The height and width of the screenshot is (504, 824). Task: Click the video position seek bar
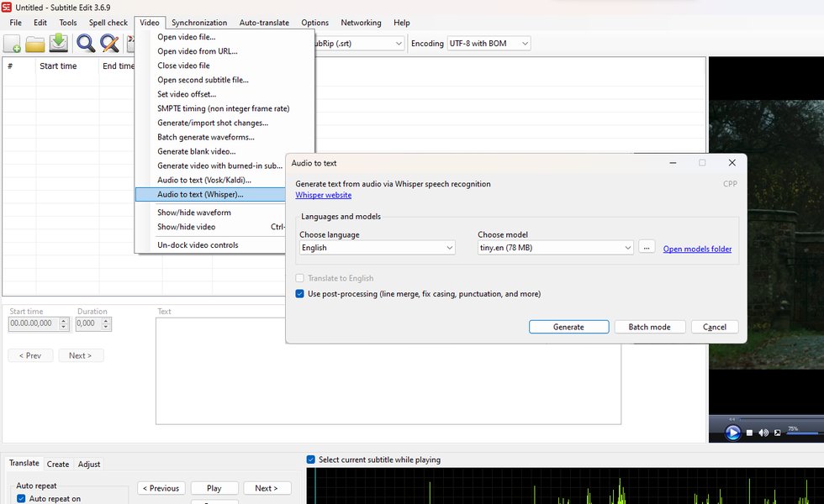[780, 419]
